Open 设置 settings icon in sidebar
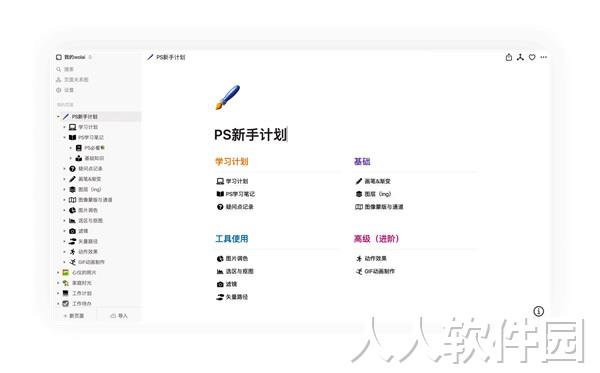Screen dimensions: 600x373 pos(59,90)
